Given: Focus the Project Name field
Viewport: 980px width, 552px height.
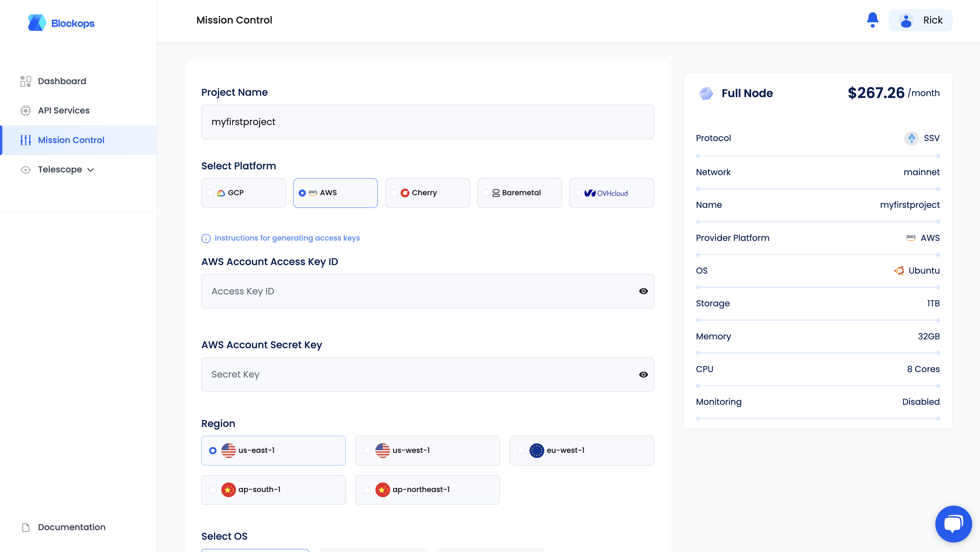Looking at the screenshot, I should point(427,122).
